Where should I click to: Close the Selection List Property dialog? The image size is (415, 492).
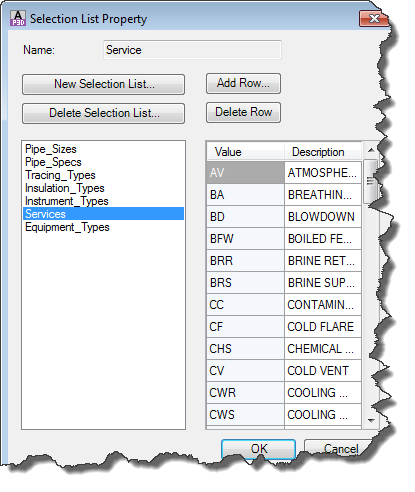(x=374, y=19)
